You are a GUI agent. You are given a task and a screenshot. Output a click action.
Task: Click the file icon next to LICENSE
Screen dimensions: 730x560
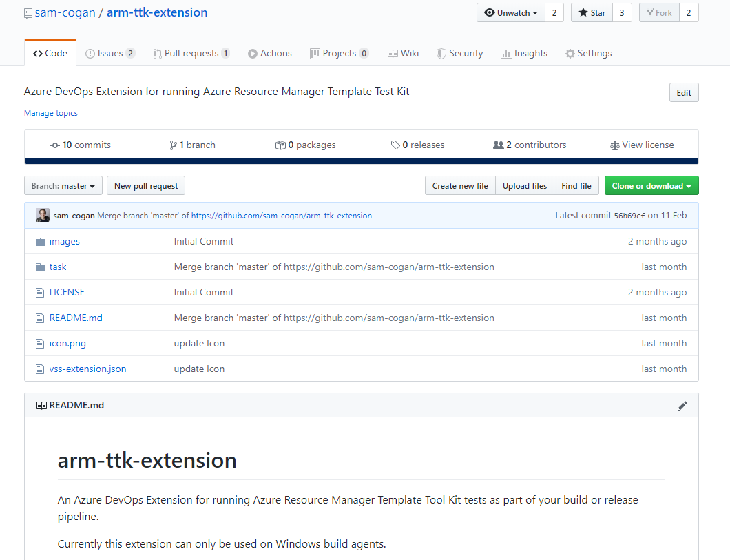(x=40, y=293)
